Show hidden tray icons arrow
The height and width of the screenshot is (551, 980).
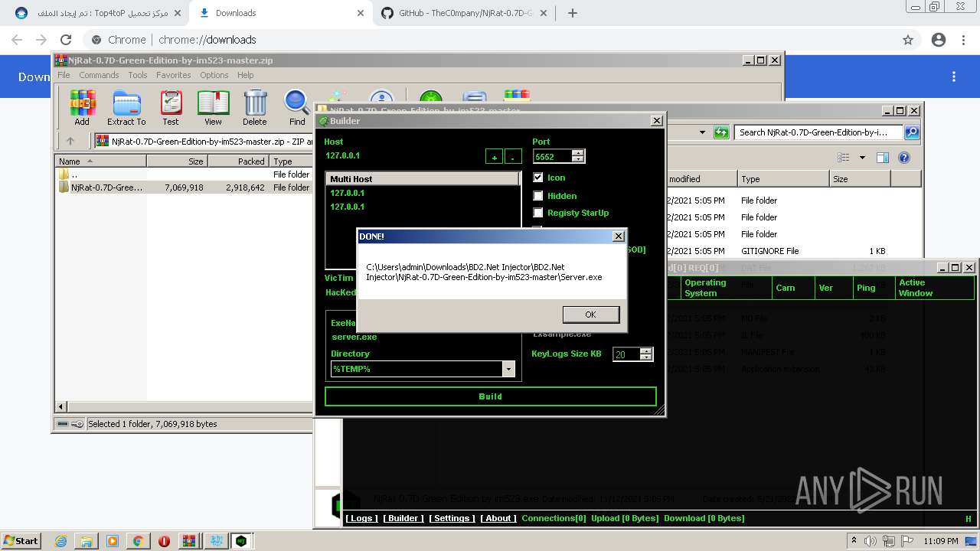click(854, 541)
